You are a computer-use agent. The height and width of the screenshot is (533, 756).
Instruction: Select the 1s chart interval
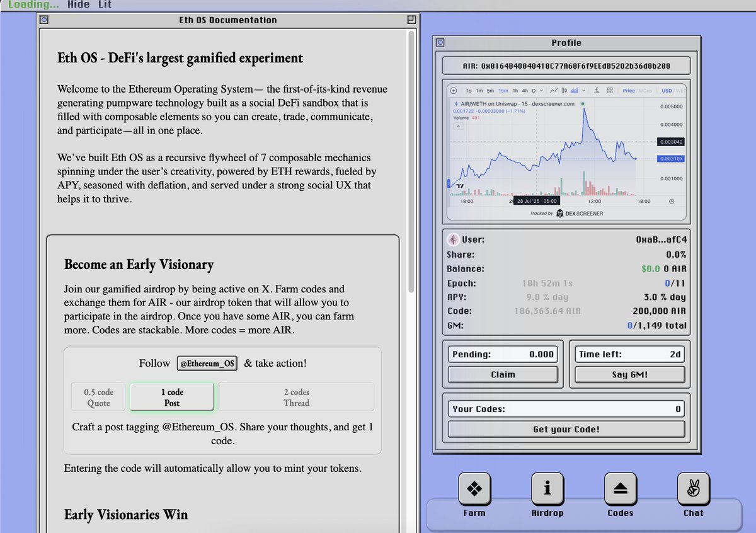click(x=469, y=91)
